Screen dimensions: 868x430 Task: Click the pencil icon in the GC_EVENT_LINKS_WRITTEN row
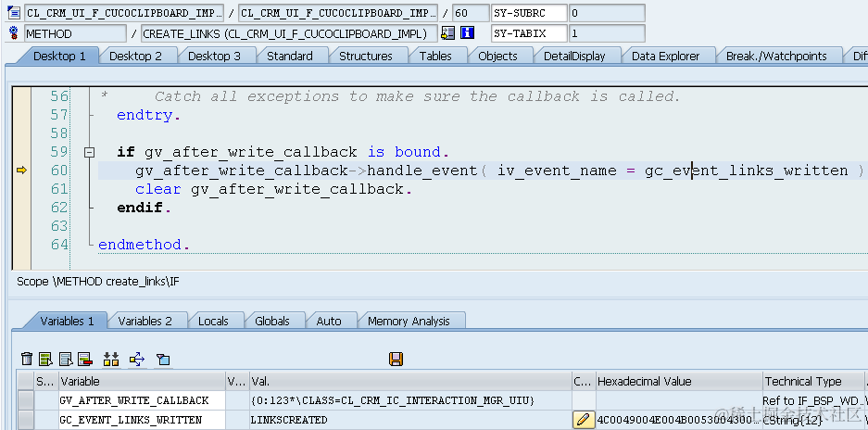582,420
